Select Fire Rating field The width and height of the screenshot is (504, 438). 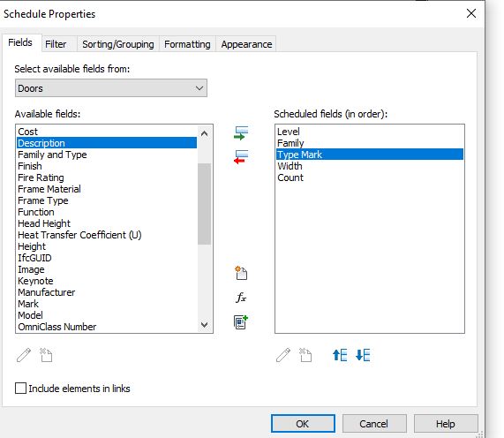[107, 177]
